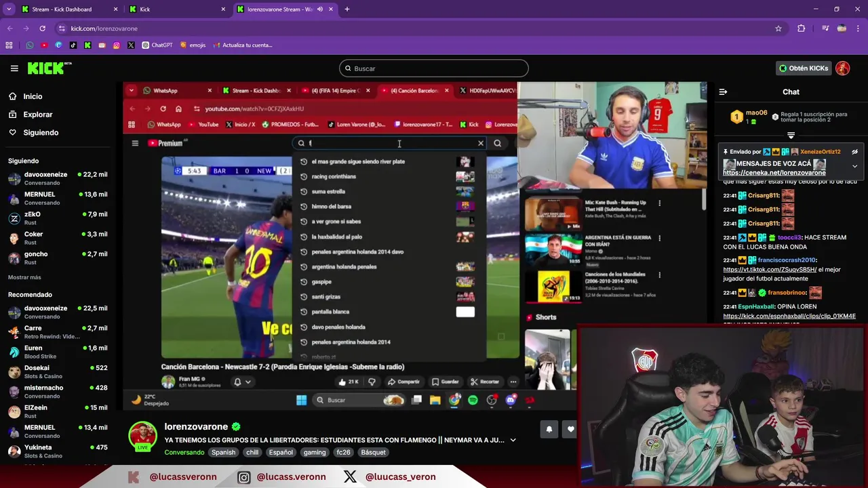Viewport: 868px width, 488px height.
Task: Click Obtén KICKs button
Action: tap(804, 68)
